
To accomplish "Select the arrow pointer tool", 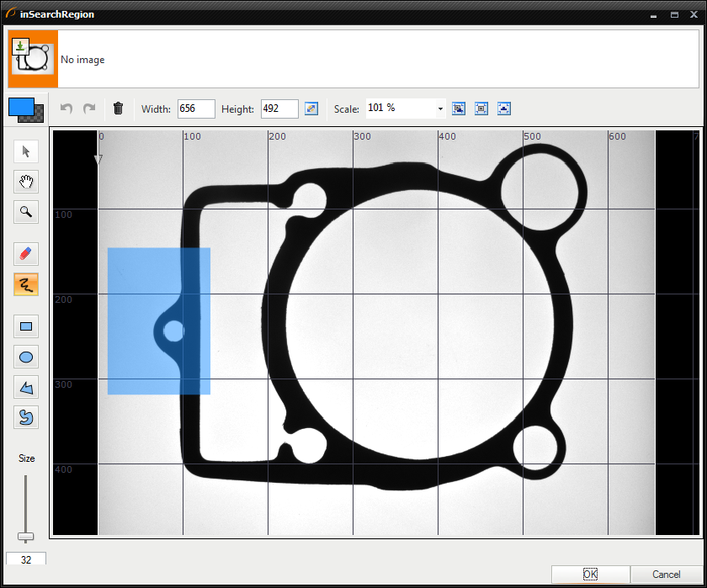I will (x=26, y=151).
